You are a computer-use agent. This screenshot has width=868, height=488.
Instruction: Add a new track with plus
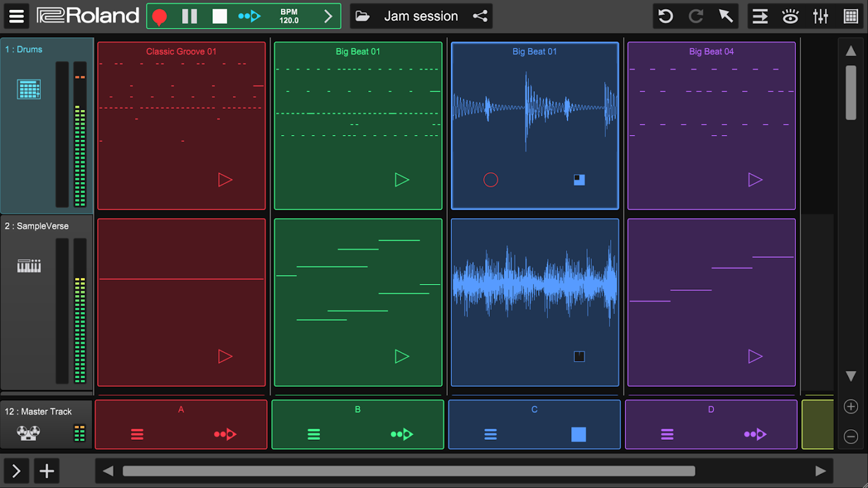coord(46,471)
